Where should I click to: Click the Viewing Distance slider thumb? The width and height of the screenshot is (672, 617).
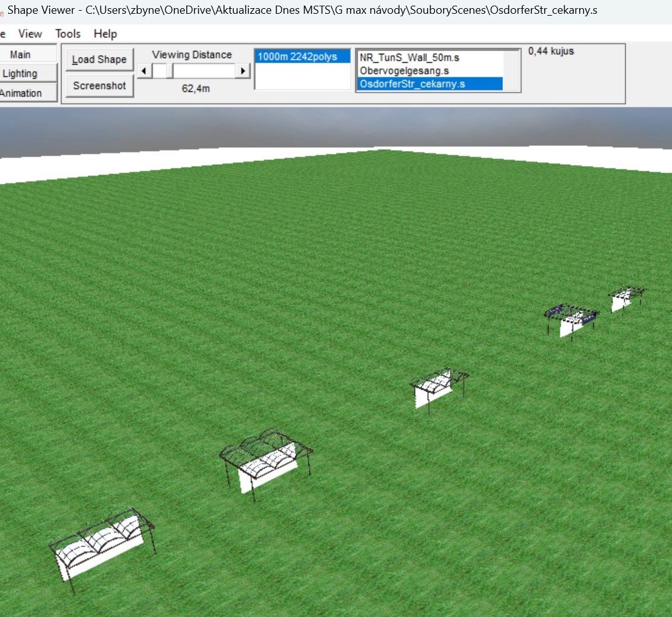pyautogui.click(x=170, y=71)
